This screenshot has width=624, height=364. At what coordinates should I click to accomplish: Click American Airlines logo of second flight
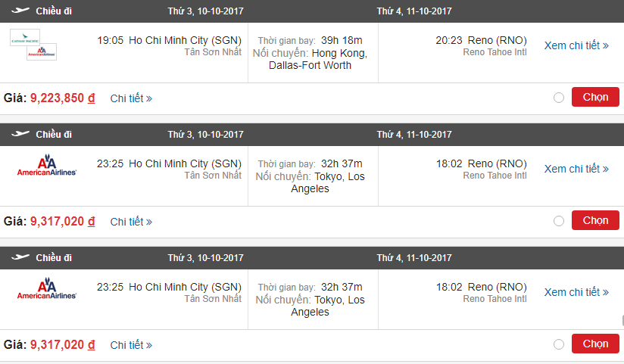(46, 165)
